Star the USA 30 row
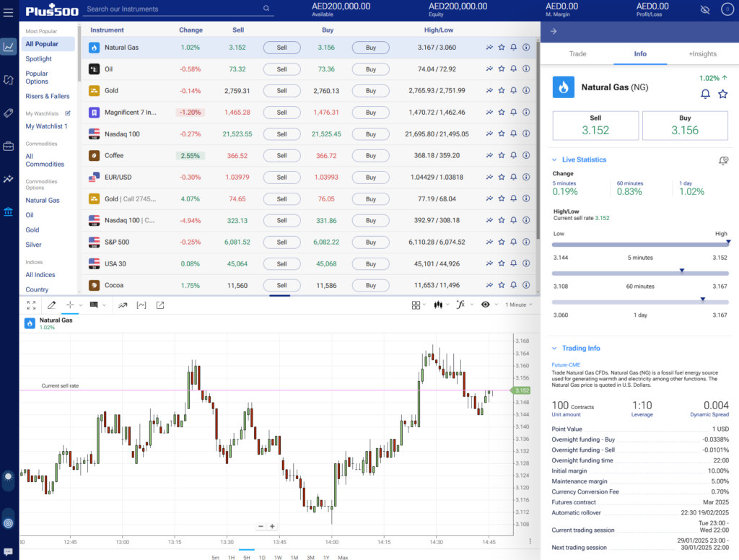Viewport: 739px width, 560px height. point(502,263)
